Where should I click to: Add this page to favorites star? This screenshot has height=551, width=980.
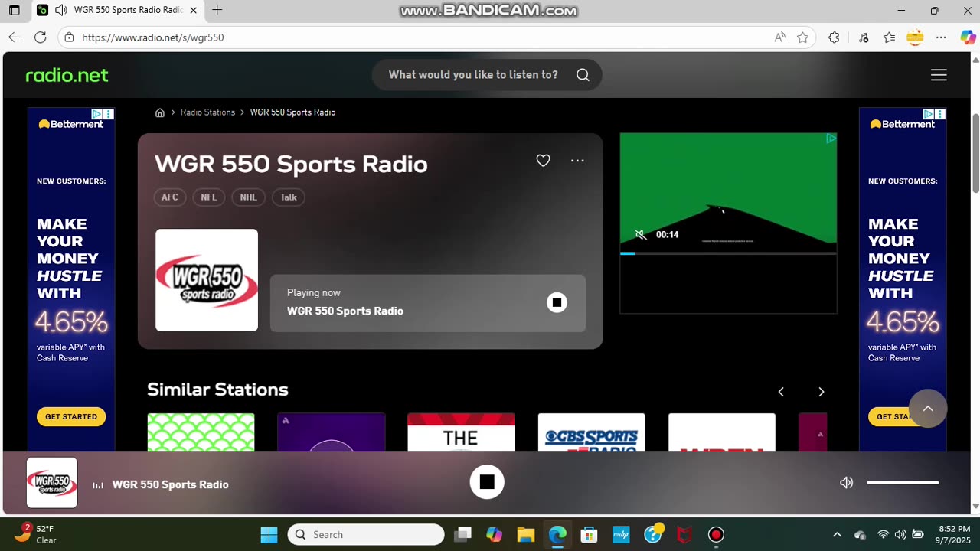(x=802, y=37)
